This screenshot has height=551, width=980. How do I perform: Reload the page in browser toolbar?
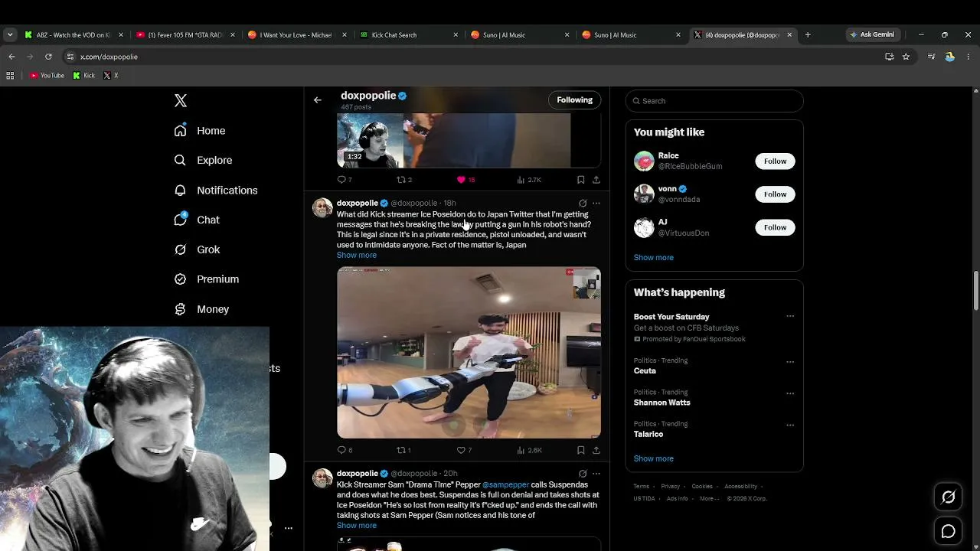click(x=48, y=57)
